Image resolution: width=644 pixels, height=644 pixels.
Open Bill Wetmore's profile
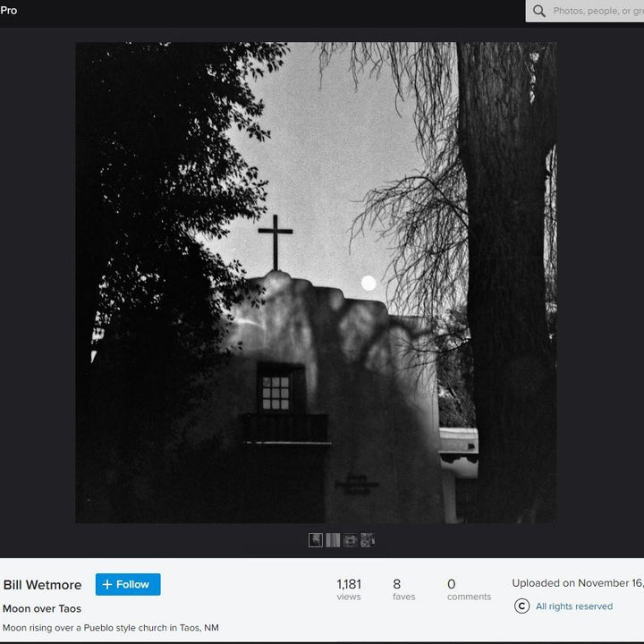click(42, 585)
